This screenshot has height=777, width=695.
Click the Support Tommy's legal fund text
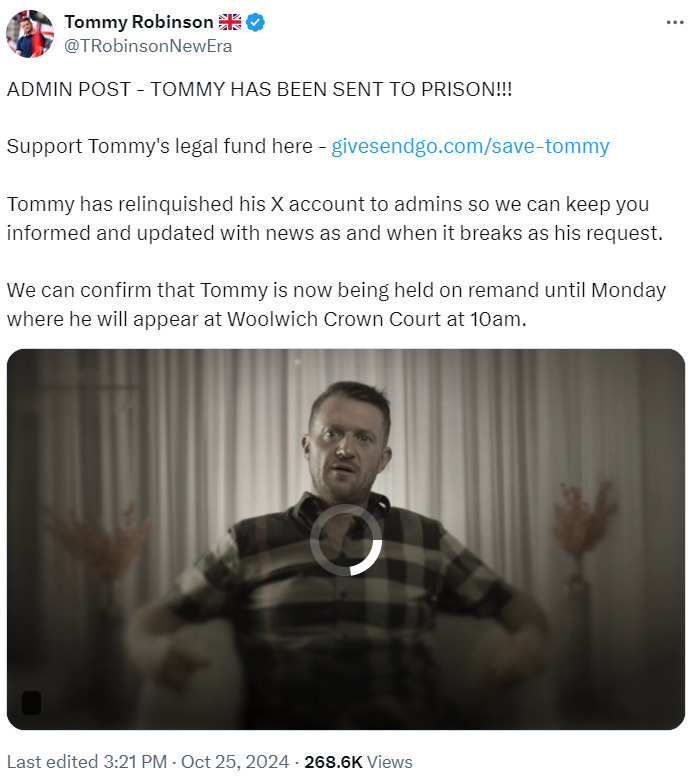160,146
